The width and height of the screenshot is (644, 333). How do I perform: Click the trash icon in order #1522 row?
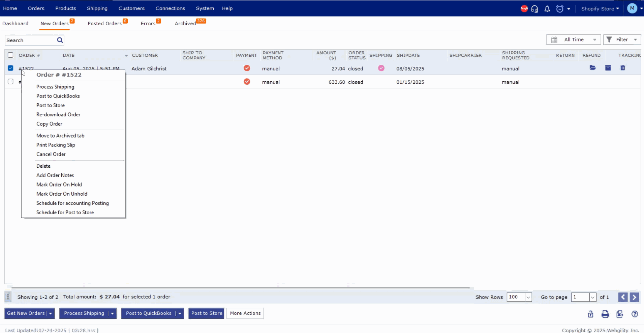622,68
